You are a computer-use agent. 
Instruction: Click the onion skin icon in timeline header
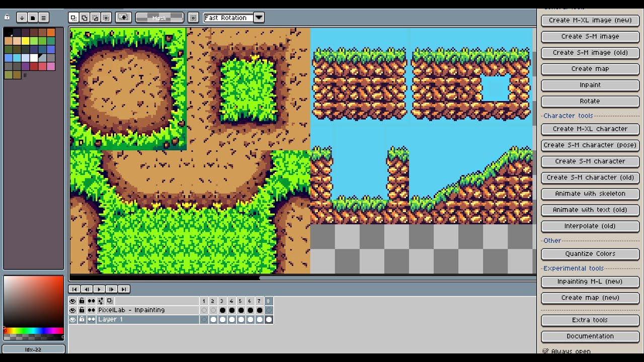point(110,301)
